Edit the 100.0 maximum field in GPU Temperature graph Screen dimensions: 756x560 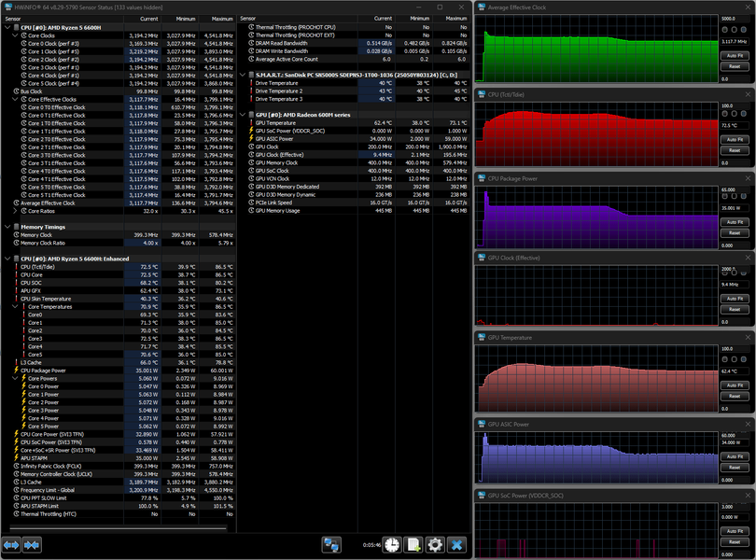735,349
